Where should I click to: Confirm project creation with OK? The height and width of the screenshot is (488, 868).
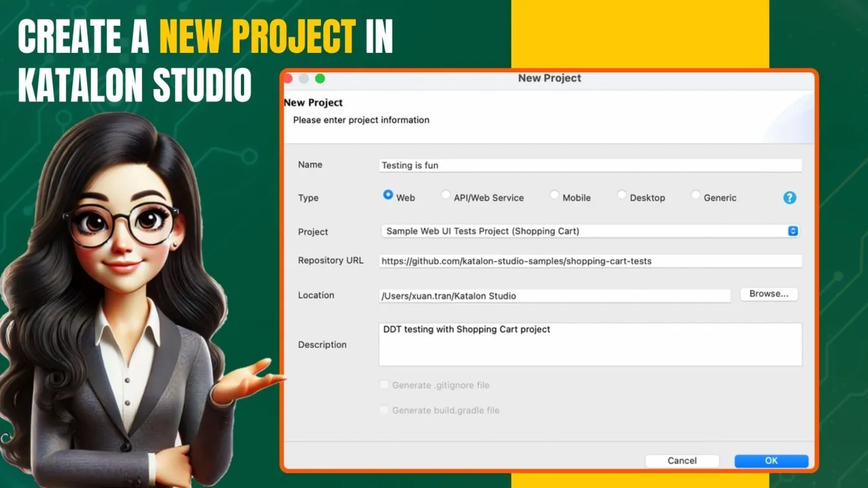(771, 460)
